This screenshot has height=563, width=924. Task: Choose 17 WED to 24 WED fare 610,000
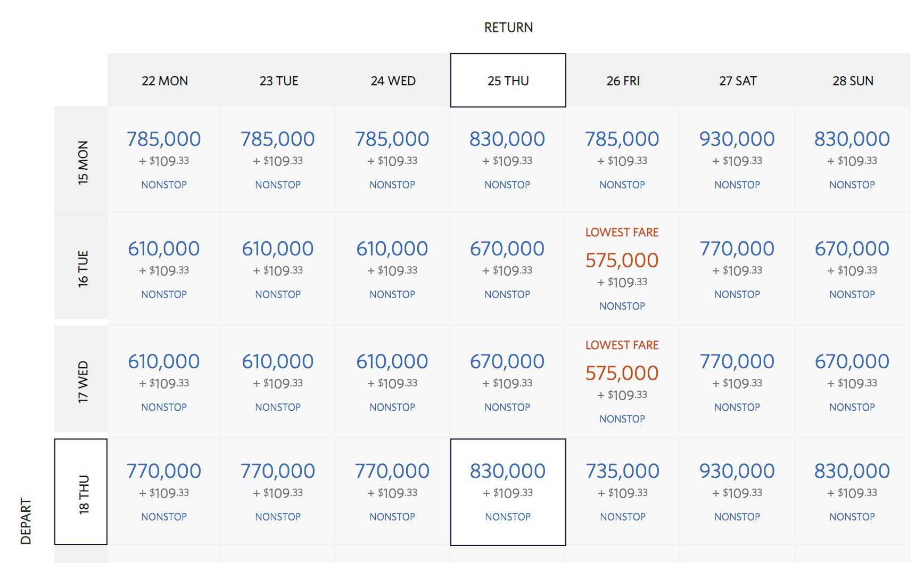(392, 382)
